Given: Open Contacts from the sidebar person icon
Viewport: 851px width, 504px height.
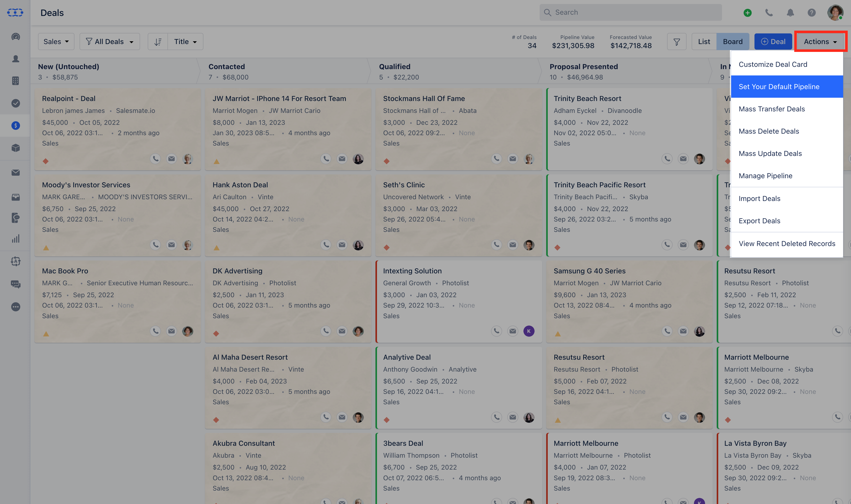Looking at the screenshot, I should [x=15, y=59].
